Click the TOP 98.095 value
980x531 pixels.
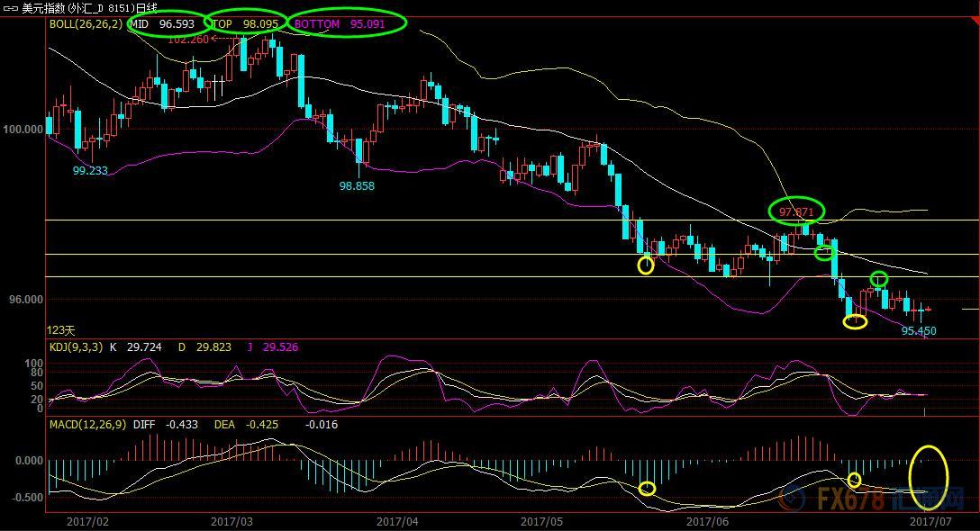pos(245,23)
